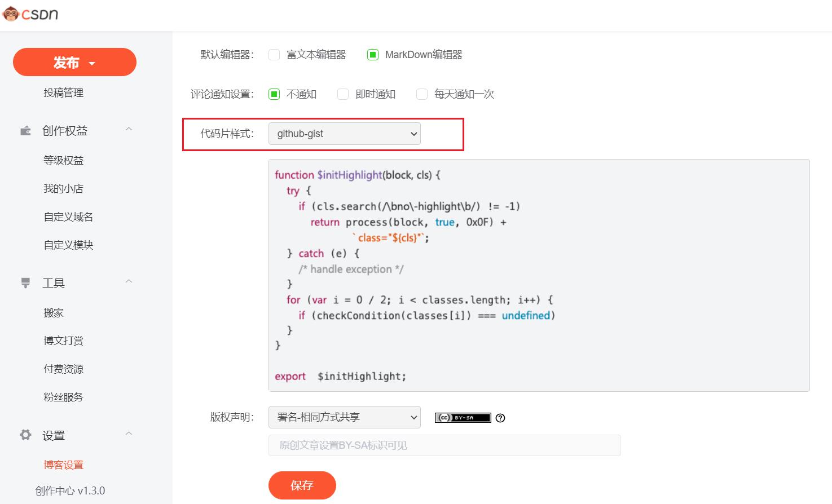Open 自定义模块 in the sidebar

[68, 245]
